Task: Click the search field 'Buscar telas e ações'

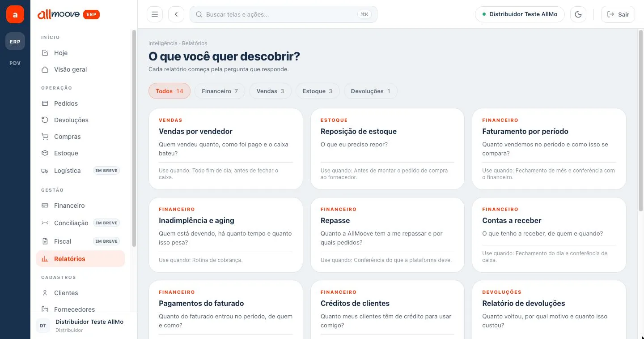Action: [x=284, y=14]
